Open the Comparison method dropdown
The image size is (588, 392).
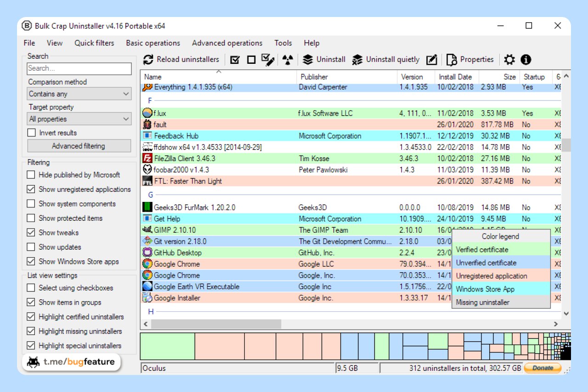tap(79, 94)
